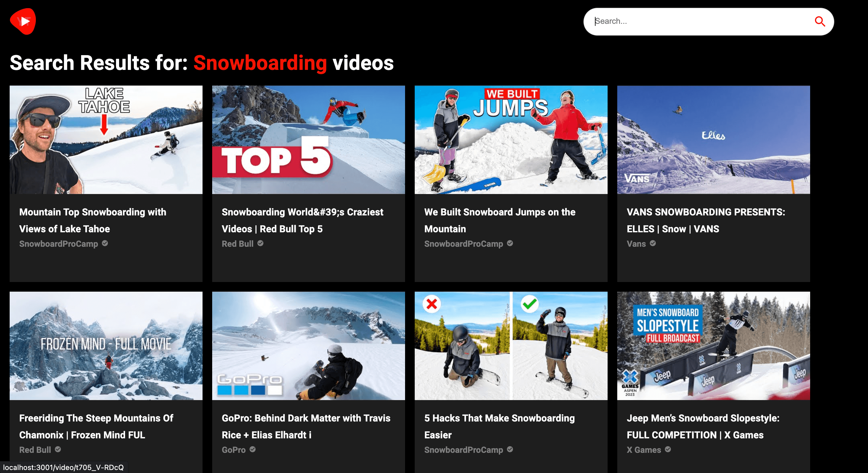Open the 5 Hacks snowboarding thumbnail
Viewport: 868px width, 473px height.
pyautogui.click(x=511, y=346)
